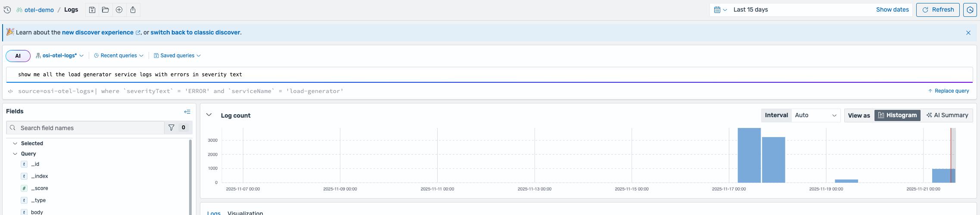This screenshot has height=215, width=980.
Task: Expand the Recent queries menu
Action: (x=119, y=56)
